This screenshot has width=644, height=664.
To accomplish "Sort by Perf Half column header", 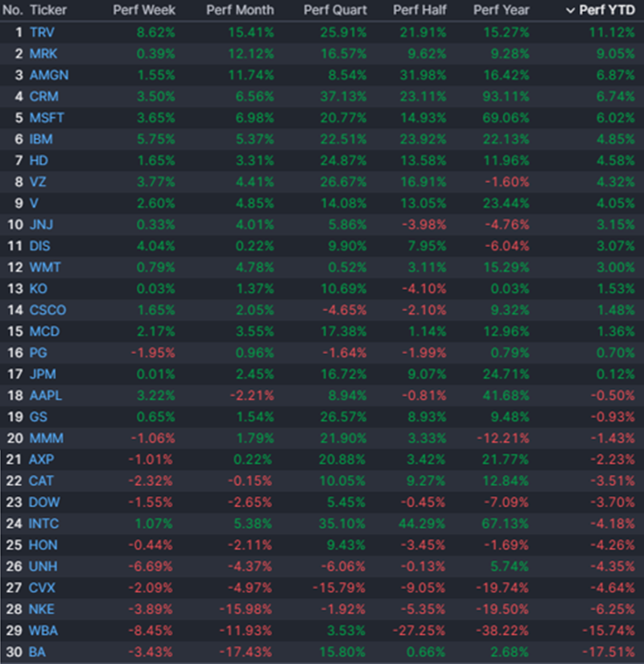I will point(419,10).
